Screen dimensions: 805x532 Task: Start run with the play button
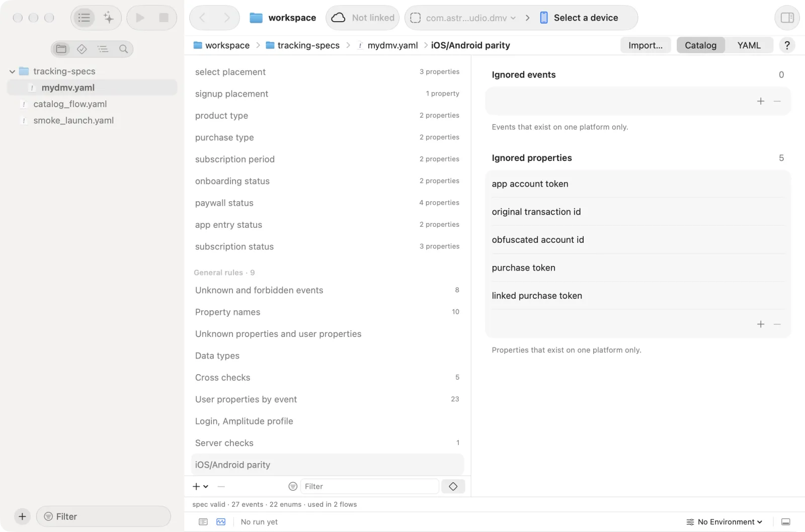pos(140,18)
